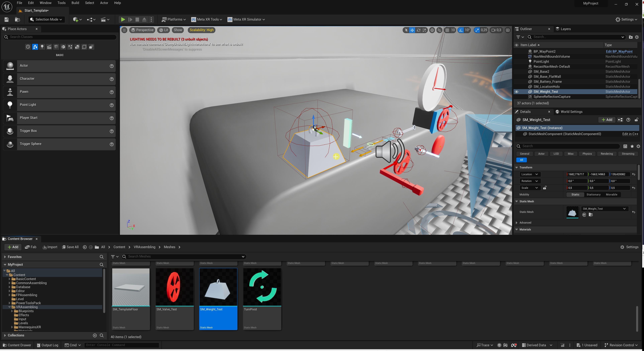This screenshot has height=351, width=644.
Task: Collapse the Transform section
Action: pos(517,167)
